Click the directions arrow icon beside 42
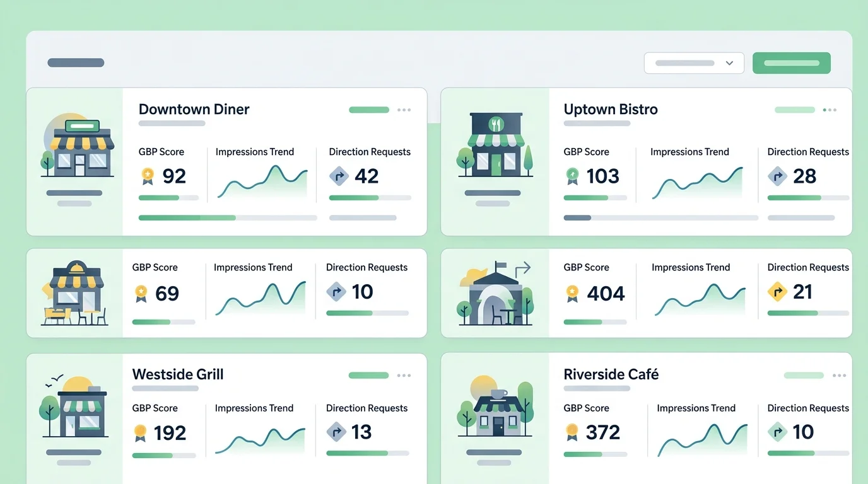868x484 pixels. [x=339, y=176]
